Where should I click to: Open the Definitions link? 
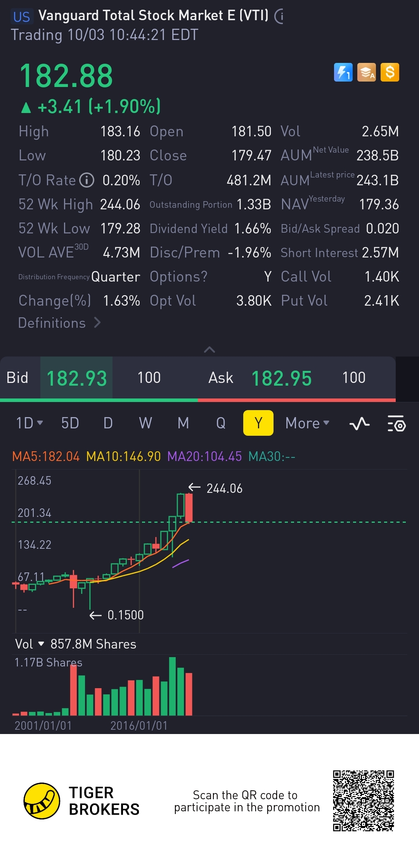tap(59, 323)
